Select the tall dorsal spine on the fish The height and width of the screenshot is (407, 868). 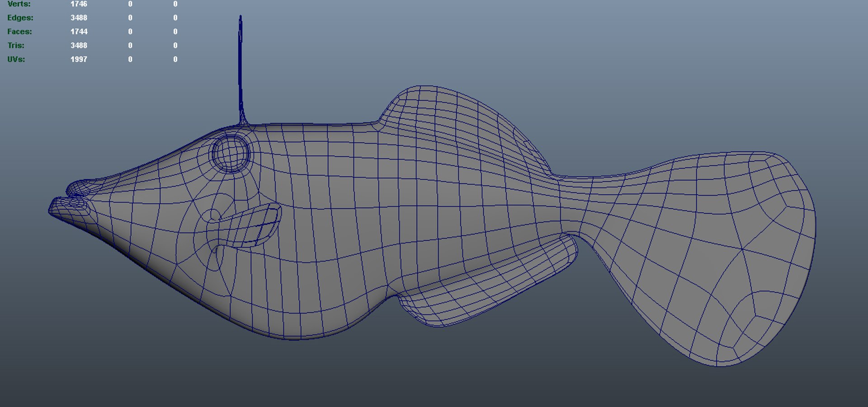[x=241, y=70]
